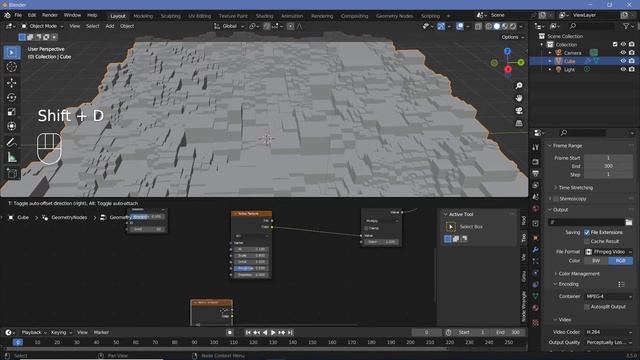
Task: Select the Scale tool
Action: (x=12, y=112)
